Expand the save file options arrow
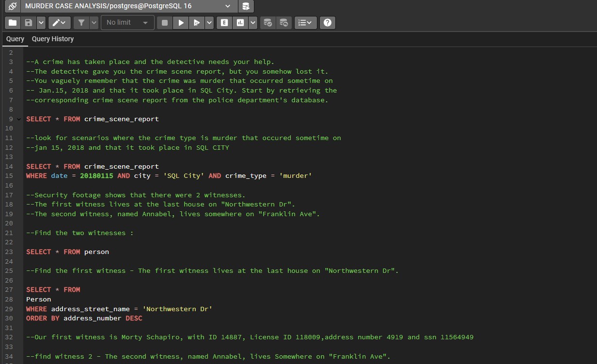 [41, 23]
